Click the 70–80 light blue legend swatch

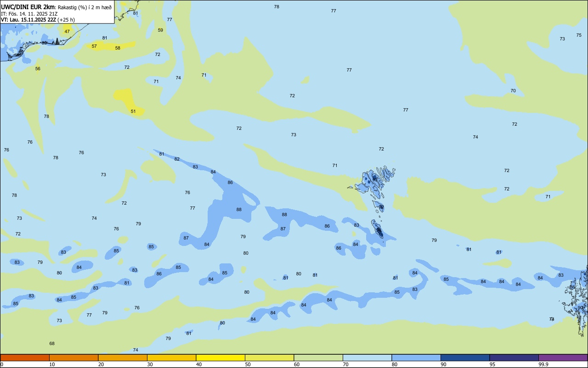[367, 357]
